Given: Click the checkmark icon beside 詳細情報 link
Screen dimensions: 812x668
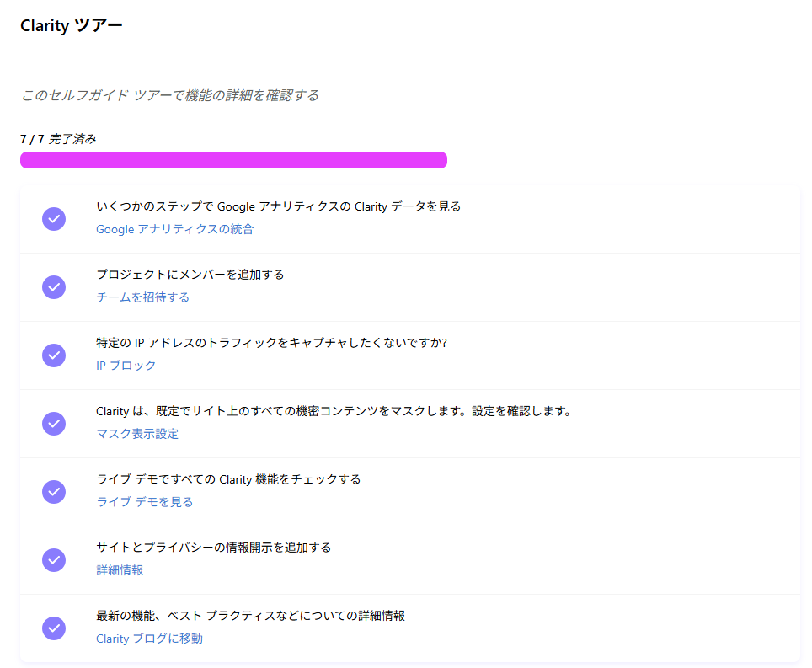Looking at the screenshot, I should pos(54,560).
